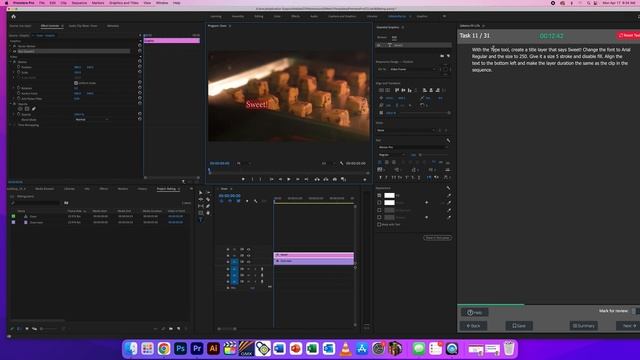Toggle the Shadow checkbox in Appearance

pyautogui.click(x=379, y=218)
